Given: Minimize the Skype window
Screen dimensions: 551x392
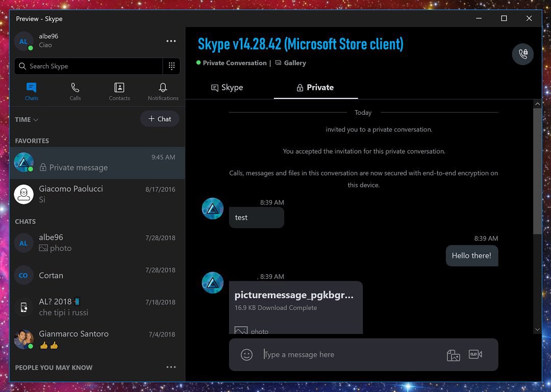Looking at the screenshot, I should point(479,18).
